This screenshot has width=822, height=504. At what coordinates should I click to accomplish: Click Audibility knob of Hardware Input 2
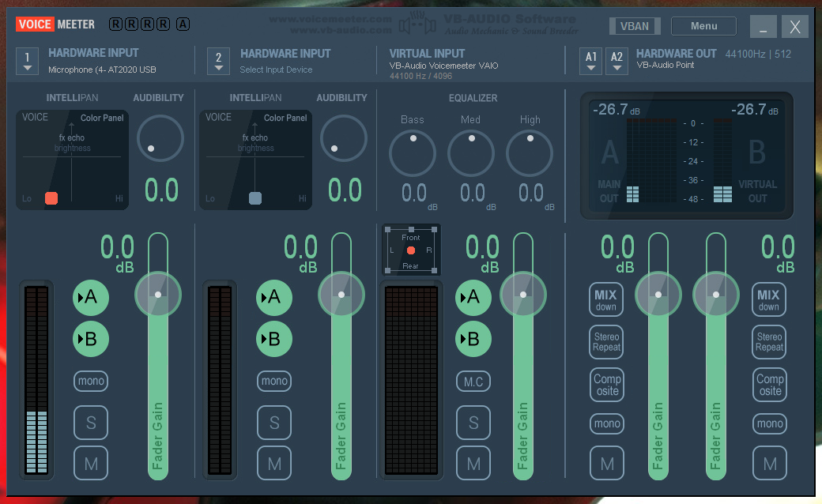coord(343,138)
